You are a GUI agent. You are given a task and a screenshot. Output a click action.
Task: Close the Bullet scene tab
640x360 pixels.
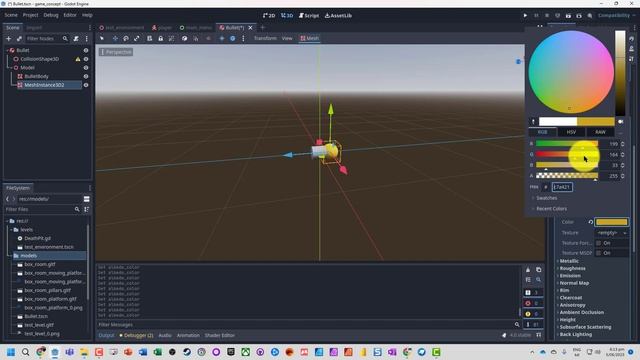click(x=250, y=28)
